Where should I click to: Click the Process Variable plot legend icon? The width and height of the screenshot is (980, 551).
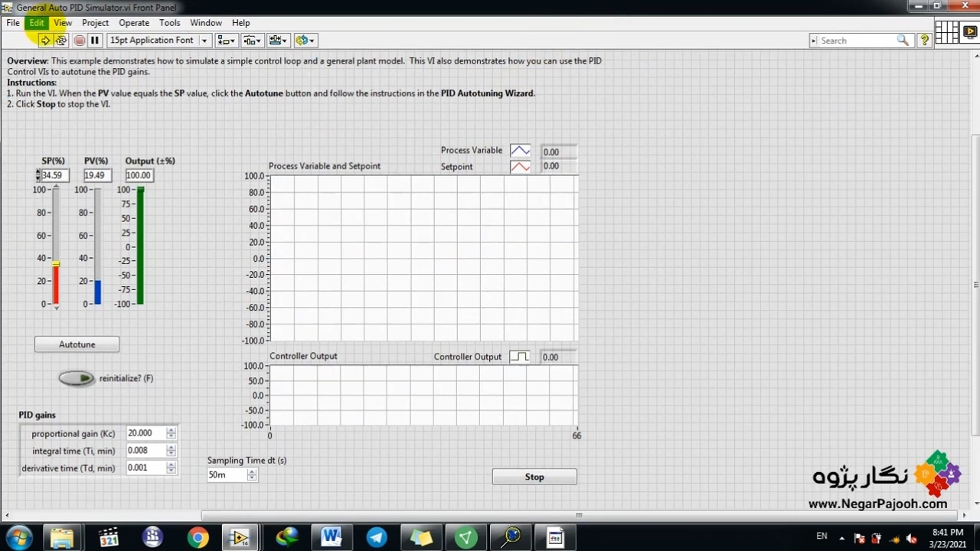pyautogui.click(x=520, y=151)
